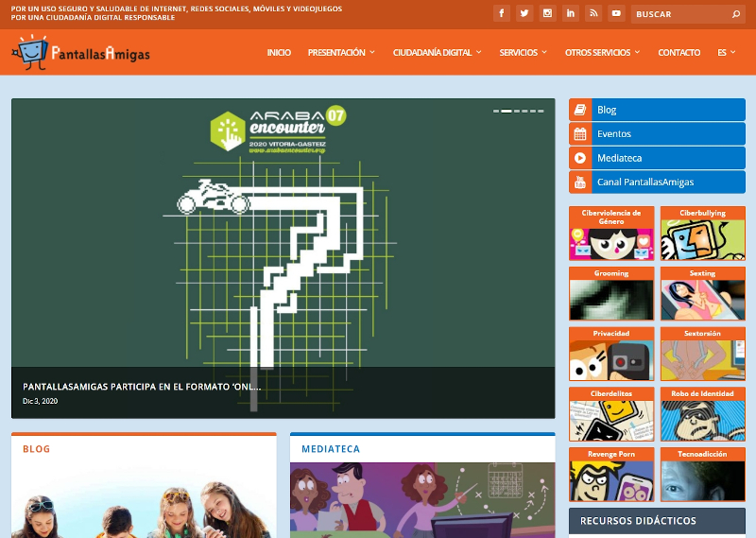This screenshot has height=538, width=756.
Task: Open the LinkedIn social icon
Action: tap(571, 13)
